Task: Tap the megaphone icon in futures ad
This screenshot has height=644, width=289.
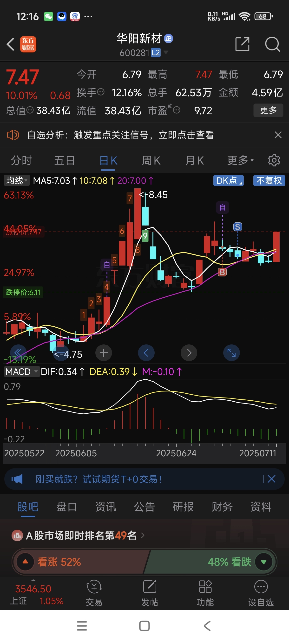Action: coord(17,479)
